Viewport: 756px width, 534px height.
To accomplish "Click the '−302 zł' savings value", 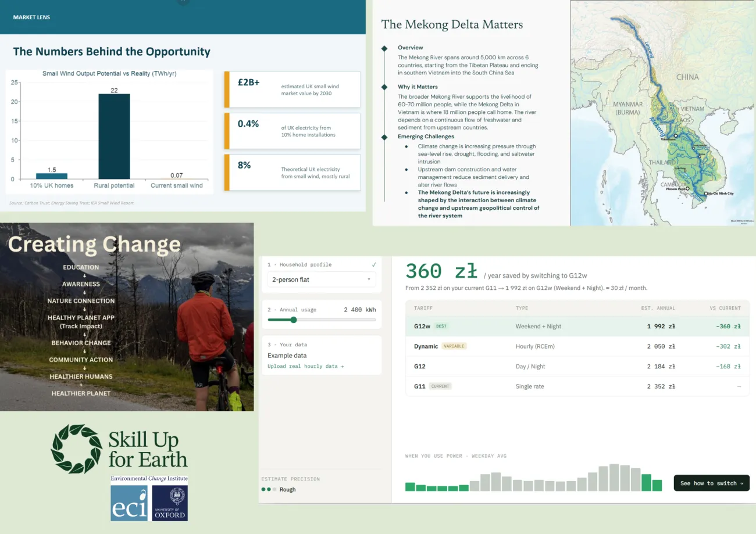I will pos(729,346).
